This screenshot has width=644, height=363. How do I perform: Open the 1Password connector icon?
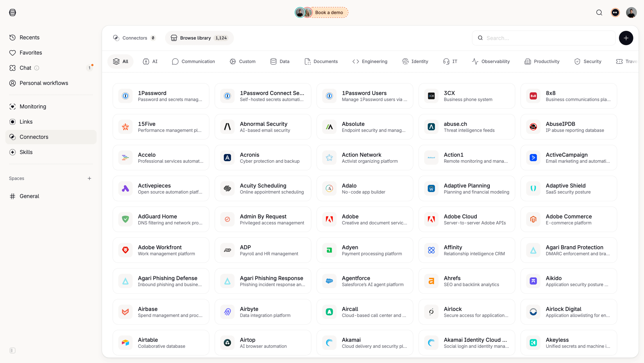click(x=125, y=96)
